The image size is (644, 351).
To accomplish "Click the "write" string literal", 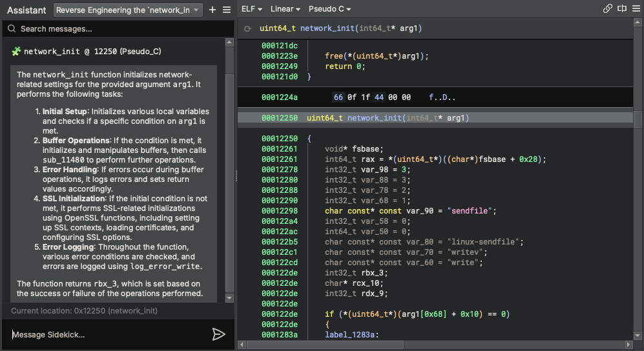I will coord(463,263).
